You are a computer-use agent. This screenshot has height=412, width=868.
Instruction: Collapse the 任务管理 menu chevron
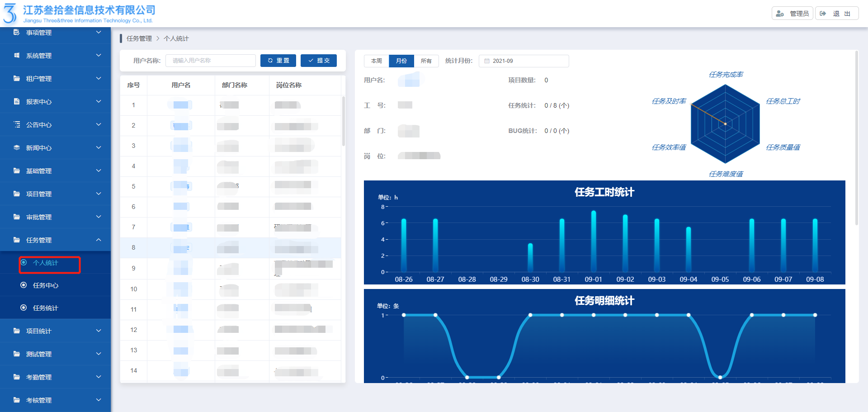pos(99,240)
